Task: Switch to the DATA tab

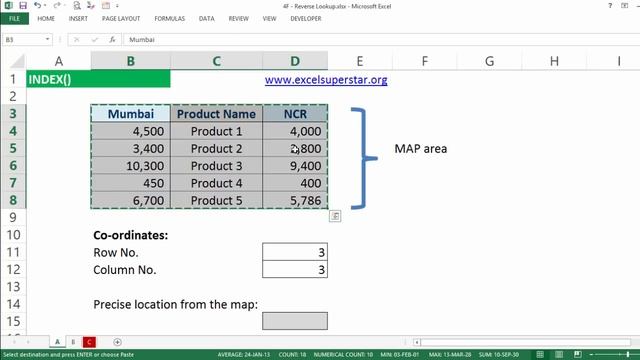Action: point(207,19)
